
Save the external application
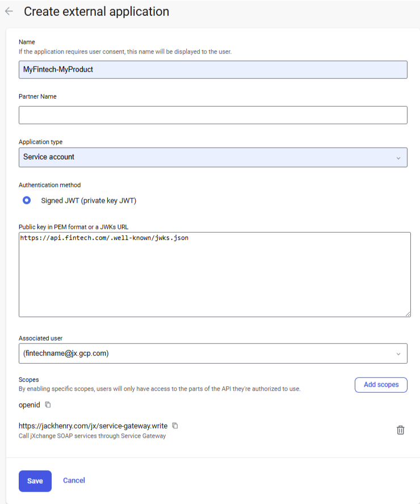[x=35, y=481]
